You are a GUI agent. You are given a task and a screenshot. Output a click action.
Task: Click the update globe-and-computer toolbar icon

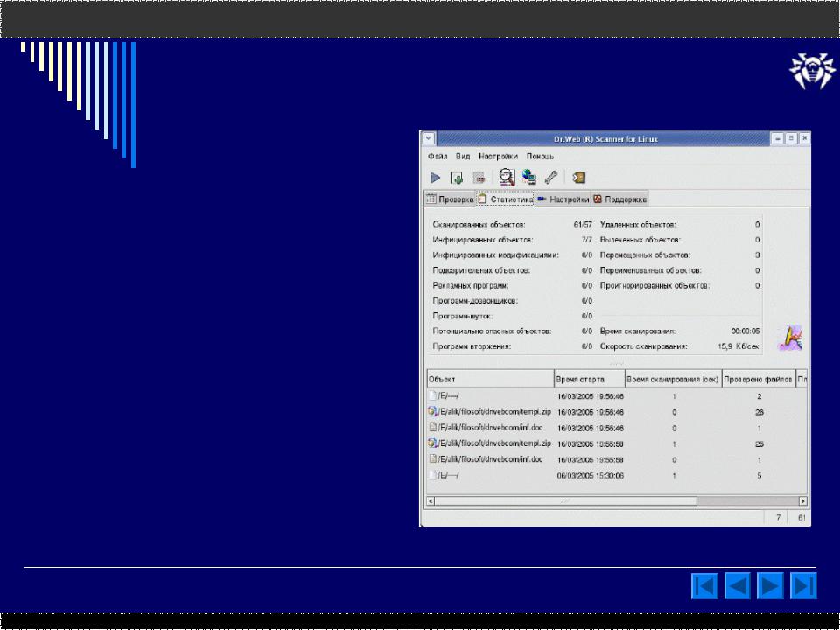click(529, 177)
